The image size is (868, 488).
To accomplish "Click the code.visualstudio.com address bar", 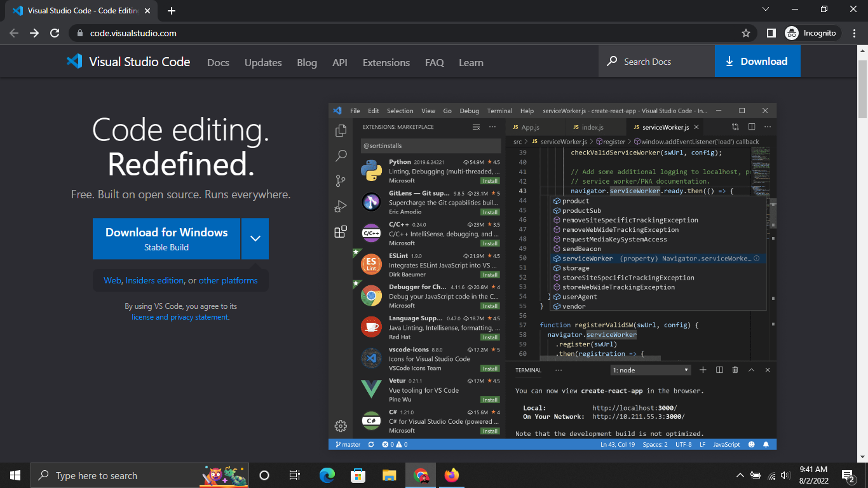I will [x=413, y=33].
